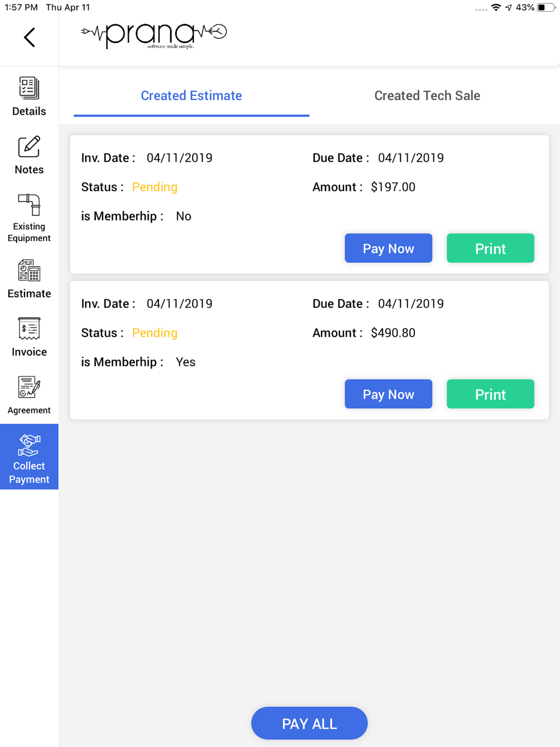Image resolution: width=560 pixels, height=747 pixels.
Task: Tap the Prana logo in header
Action: (x=154, y=35)
